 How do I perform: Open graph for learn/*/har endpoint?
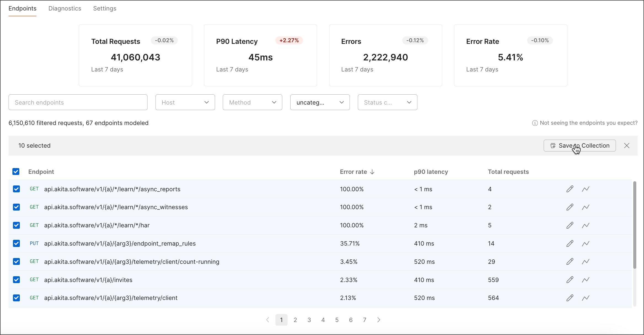[x=586, y=225]
